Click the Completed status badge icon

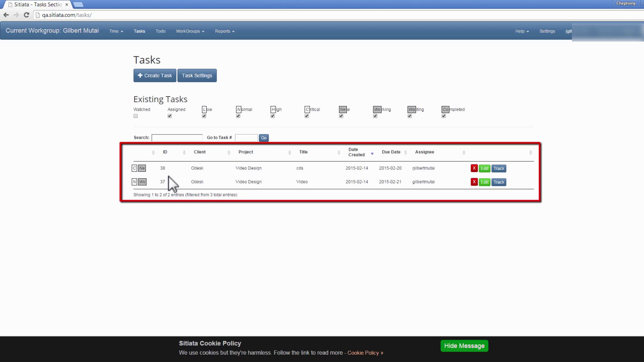pos(445,110)
